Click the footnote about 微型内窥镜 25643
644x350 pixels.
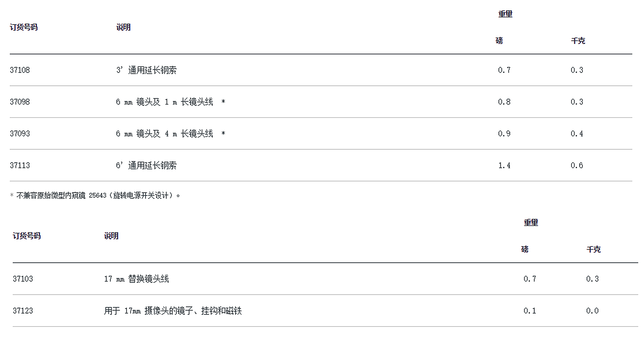(x=95, y=195)
